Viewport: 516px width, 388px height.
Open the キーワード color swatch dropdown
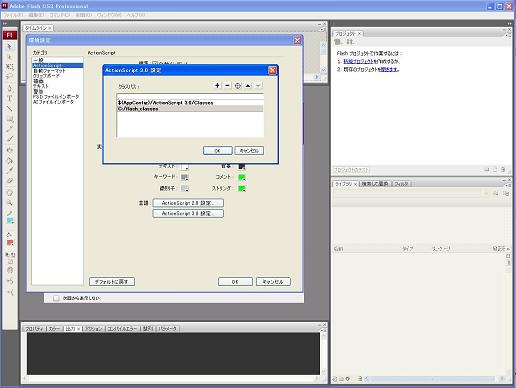tap(185, 177)
